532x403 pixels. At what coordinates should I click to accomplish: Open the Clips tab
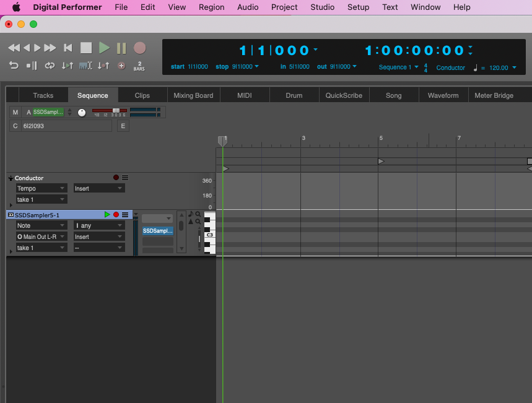click(x=142, y=95)
